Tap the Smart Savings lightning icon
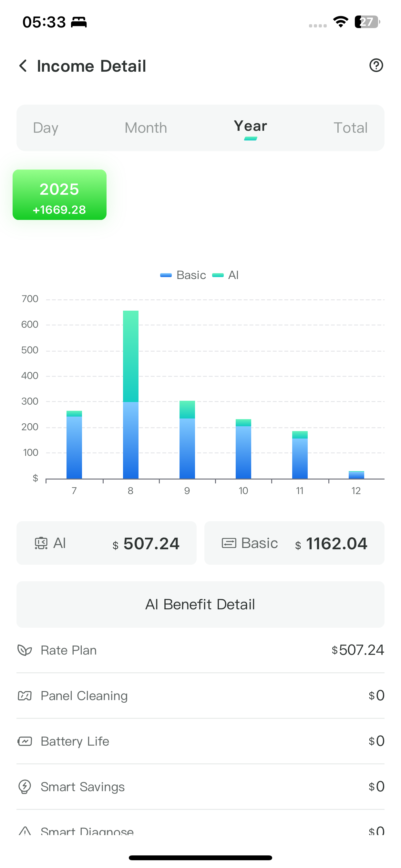 (25, 787)
